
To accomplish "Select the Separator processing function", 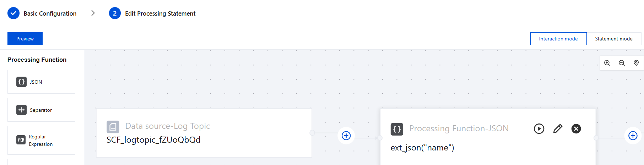I will [x=41, y=110].
